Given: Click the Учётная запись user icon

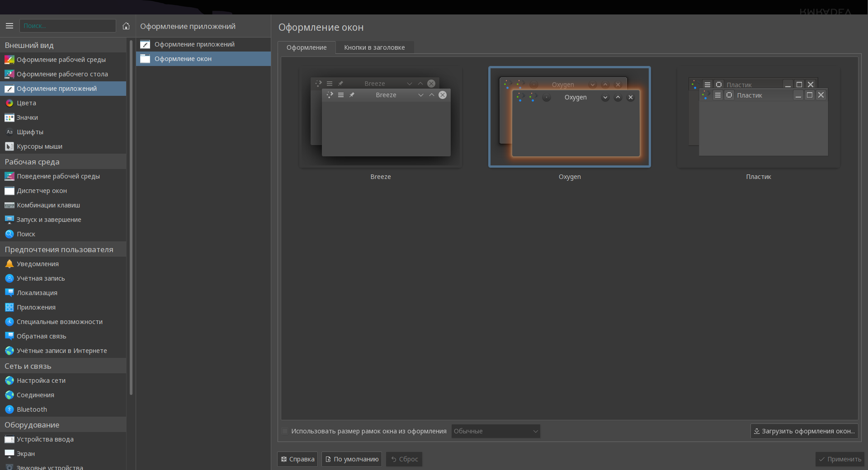Looking at the screenshot, I should coord(9,278).
